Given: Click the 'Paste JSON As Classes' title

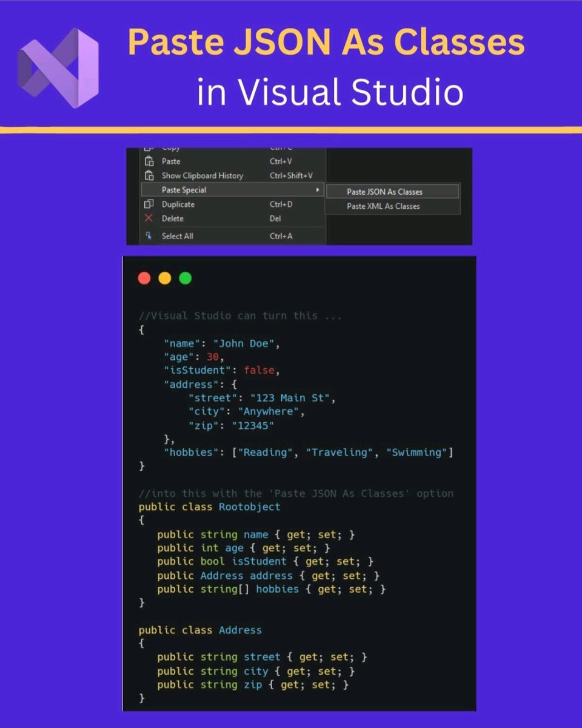Looking at the screenshot, I should pyautogui.click(x=326, y=42).
